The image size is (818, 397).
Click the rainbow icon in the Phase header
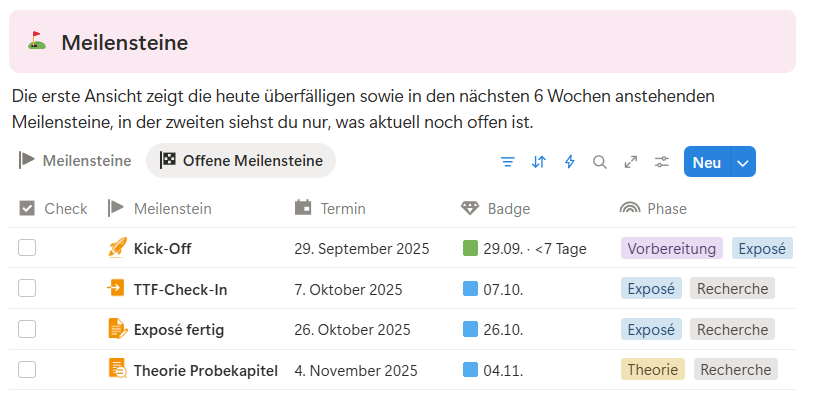[x=630, y=208]
